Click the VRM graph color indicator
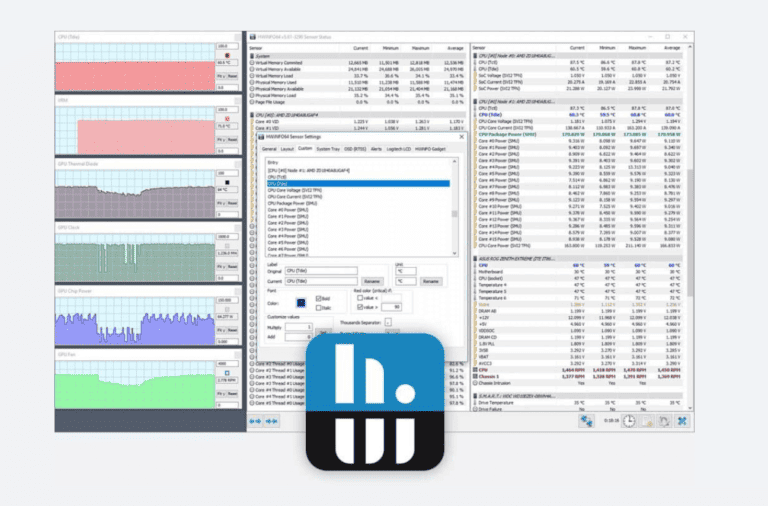This screenshot has width=768, height=506. coord(227,119)
